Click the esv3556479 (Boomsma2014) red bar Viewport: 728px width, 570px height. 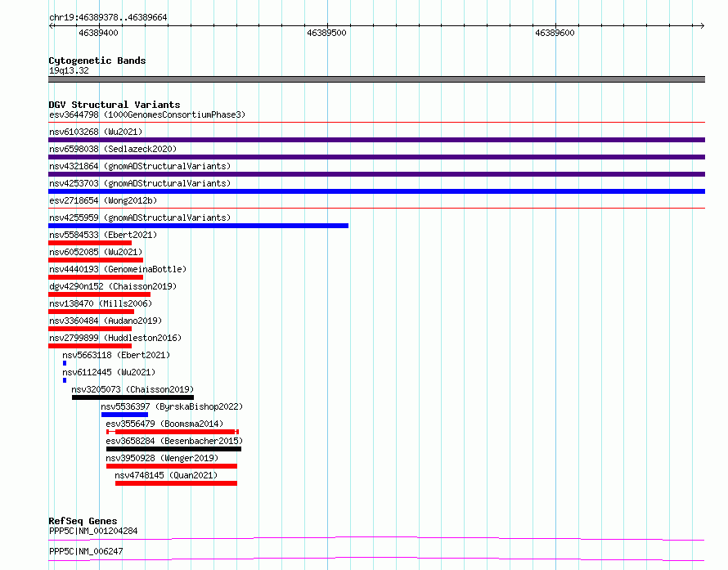pyautogui.click(x=173, y=432)
